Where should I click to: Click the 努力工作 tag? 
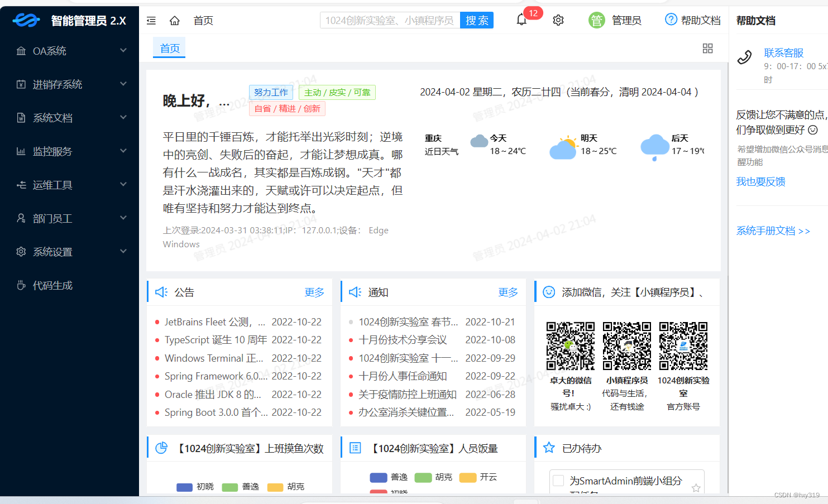pyautogui.click(x=271, y=92)
